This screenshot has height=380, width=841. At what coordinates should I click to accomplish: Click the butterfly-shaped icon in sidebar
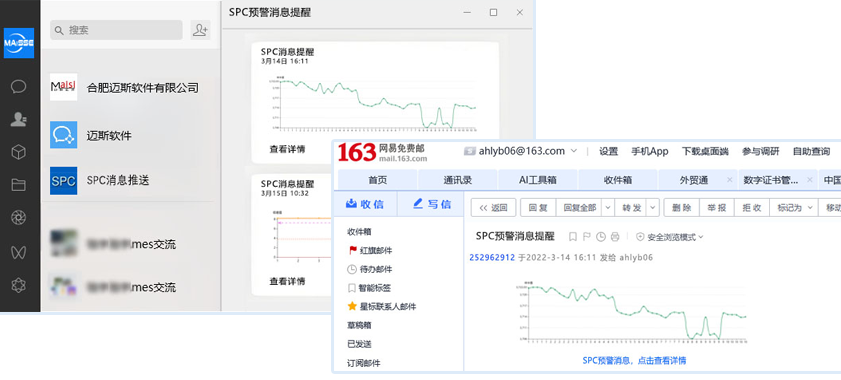click(19, 252)
